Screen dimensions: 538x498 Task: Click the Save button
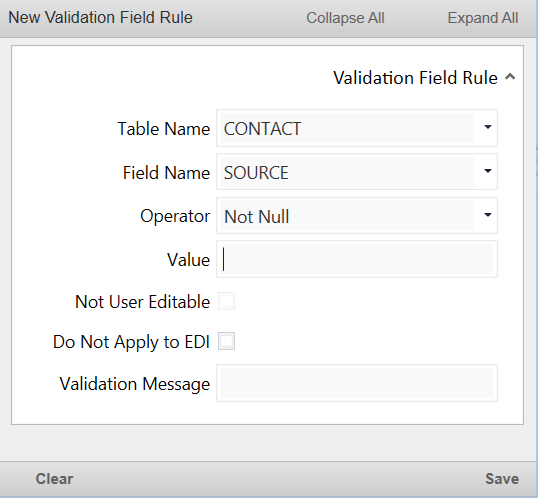502,479
